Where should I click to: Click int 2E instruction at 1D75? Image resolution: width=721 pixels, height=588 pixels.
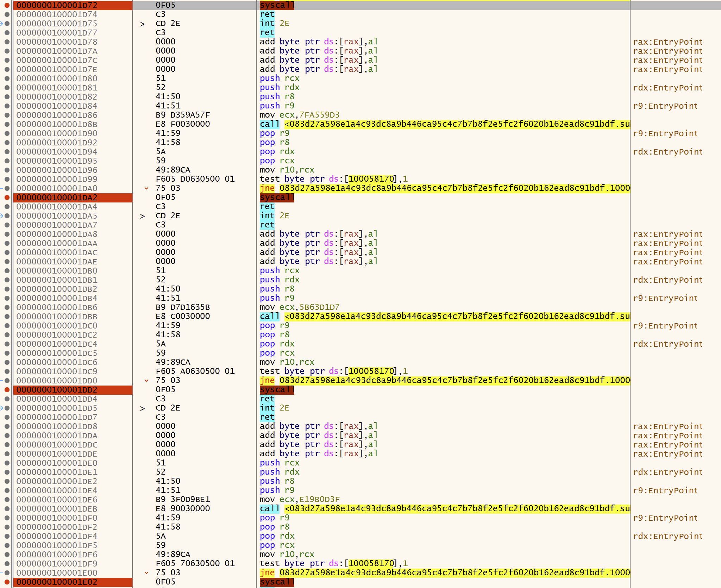coord(275,24)
